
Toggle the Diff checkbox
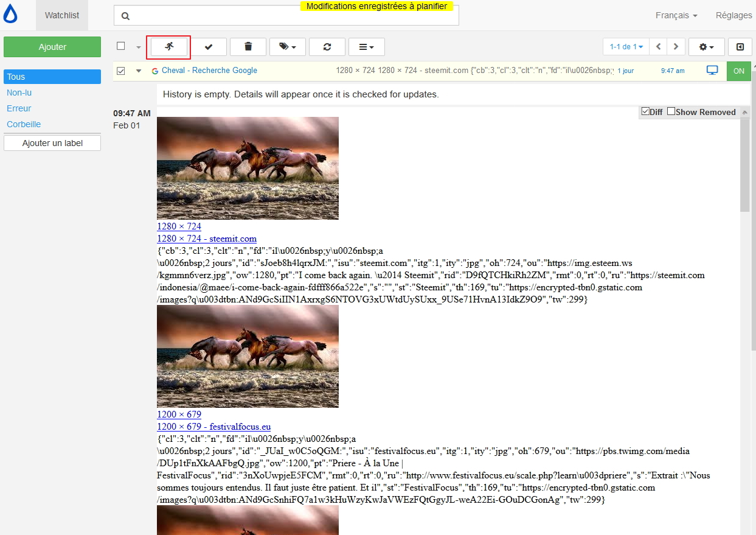click(x=645, y=111)
